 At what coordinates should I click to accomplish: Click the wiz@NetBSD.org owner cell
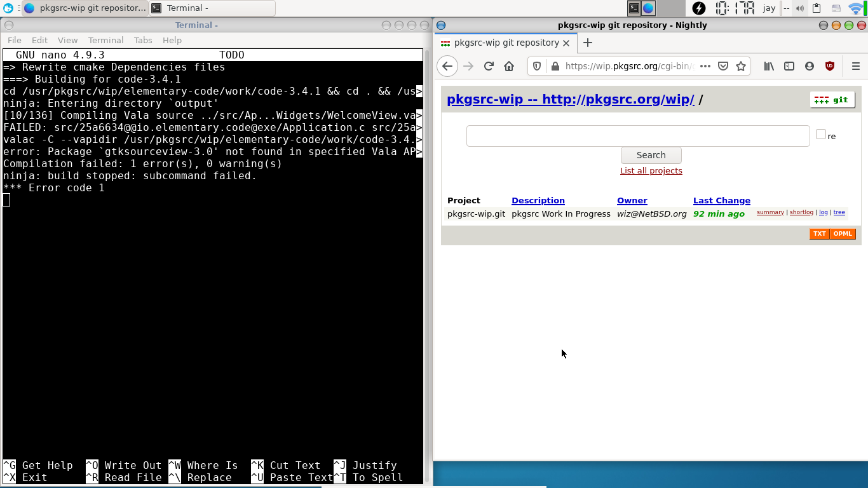pos(652,213)
